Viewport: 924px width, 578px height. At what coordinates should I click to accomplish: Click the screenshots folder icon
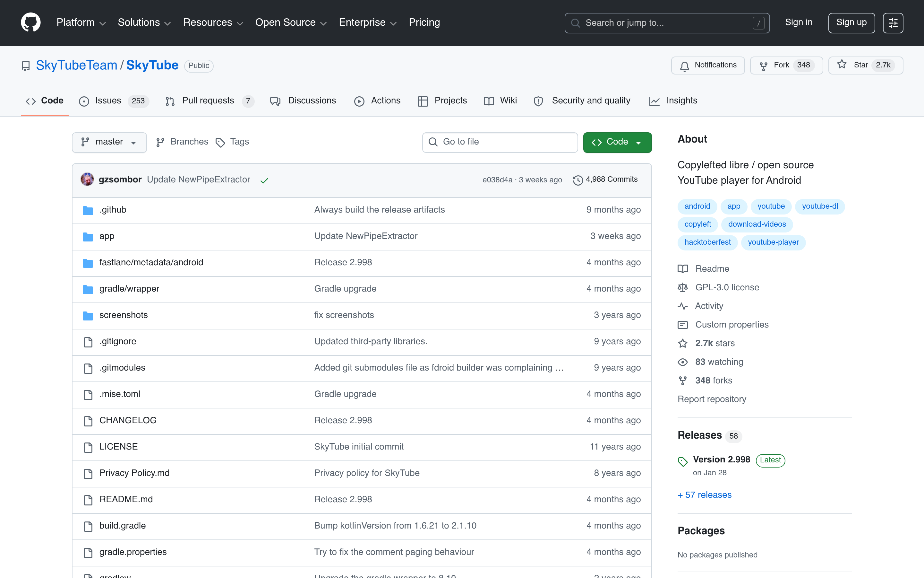pos(88,316)
